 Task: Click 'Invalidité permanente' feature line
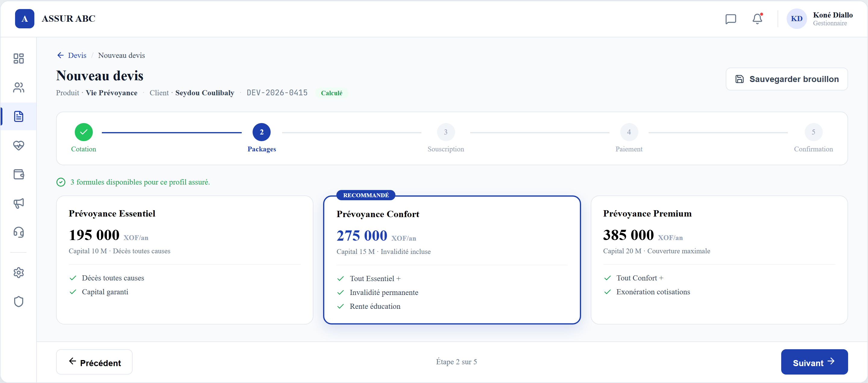[384, 292]
